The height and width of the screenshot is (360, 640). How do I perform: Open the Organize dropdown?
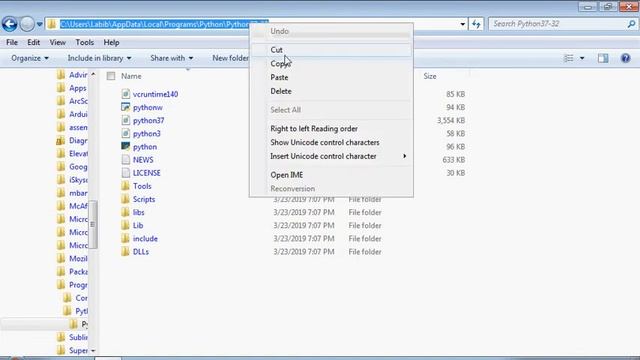coord(30,58)
